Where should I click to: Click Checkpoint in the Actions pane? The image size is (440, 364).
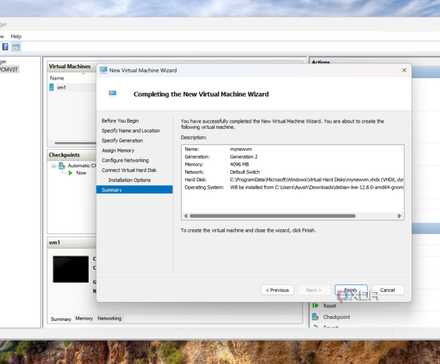(336, 317)
